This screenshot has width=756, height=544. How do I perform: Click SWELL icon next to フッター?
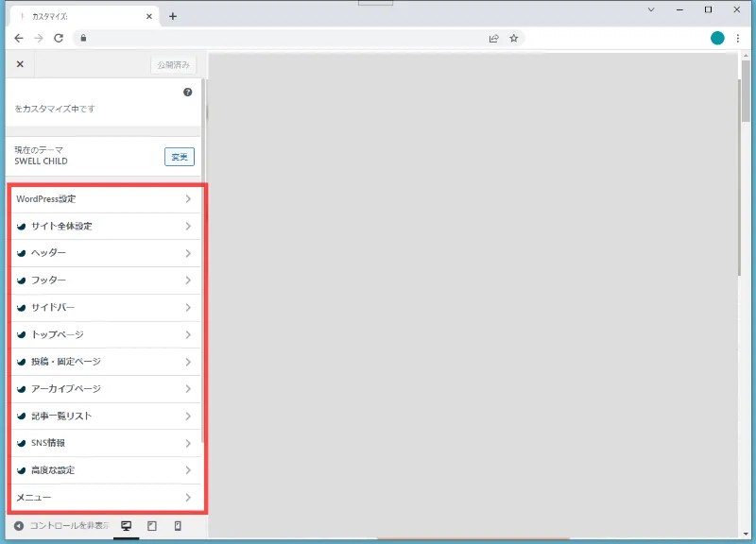(x=21, y=280)
